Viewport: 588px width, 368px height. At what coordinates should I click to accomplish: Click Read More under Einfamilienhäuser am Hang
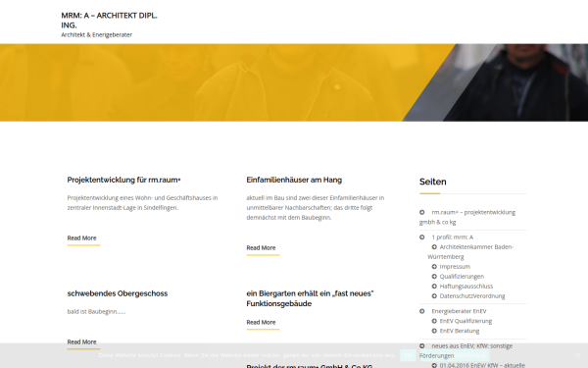pyautogui.click(x=261, y=248)
